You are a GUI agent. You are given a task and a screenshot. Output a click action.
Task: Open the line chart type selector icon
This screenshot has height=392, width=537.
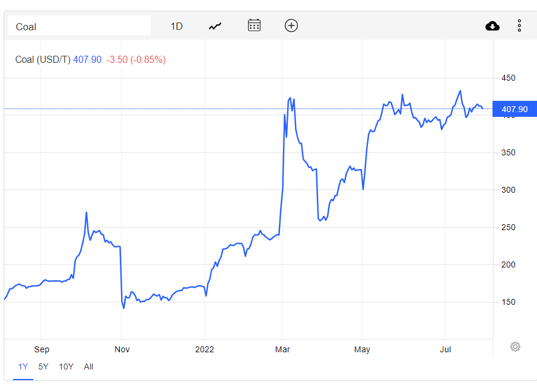(215, 26)
